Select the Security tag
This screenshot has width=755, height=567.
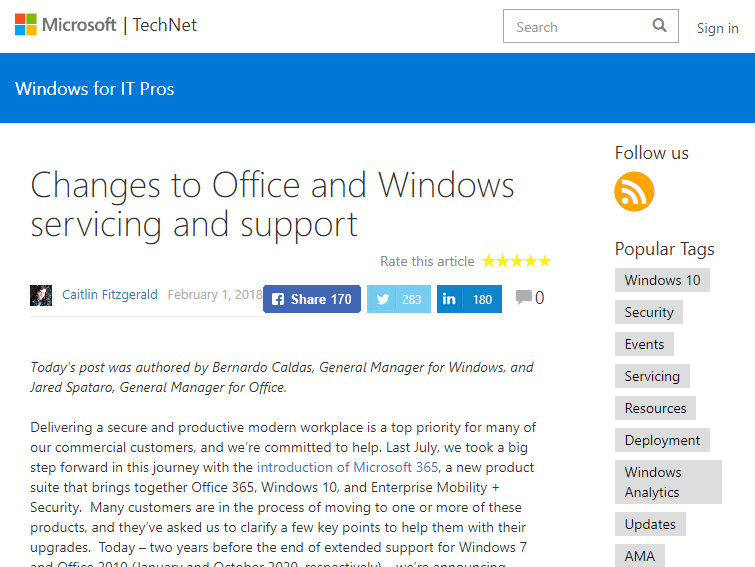[649, 312]
